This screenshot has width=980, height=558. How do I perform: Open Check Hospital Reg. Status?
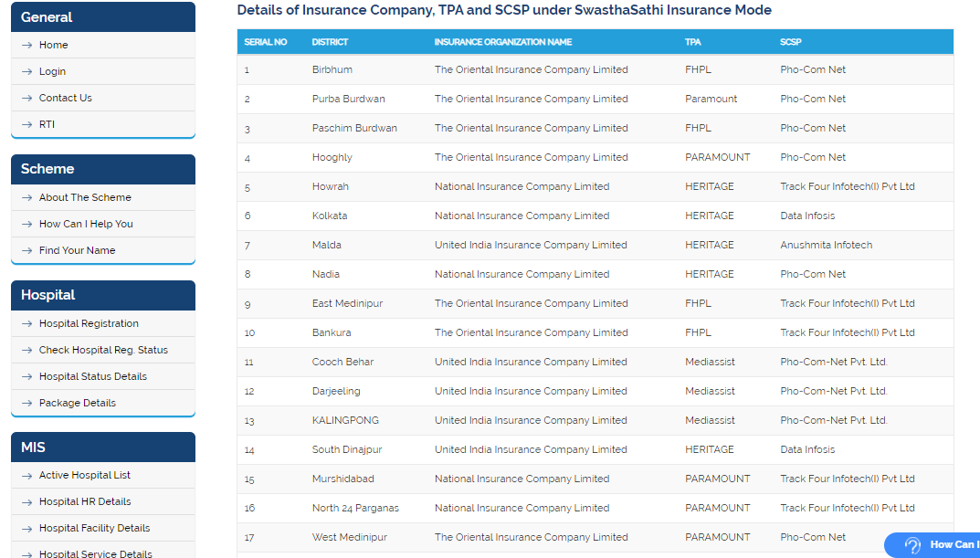coord(103,350)
